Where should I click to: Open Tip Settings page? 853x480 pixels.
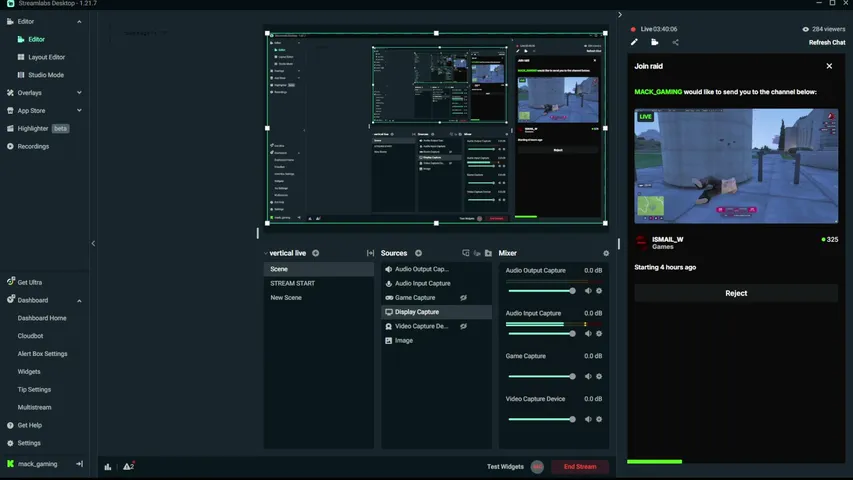(34, 390)
